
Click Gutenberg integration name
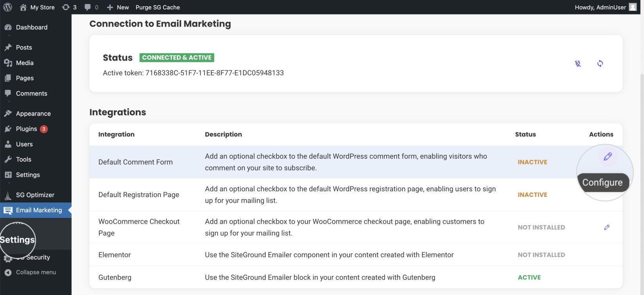(x=115, y=277)
